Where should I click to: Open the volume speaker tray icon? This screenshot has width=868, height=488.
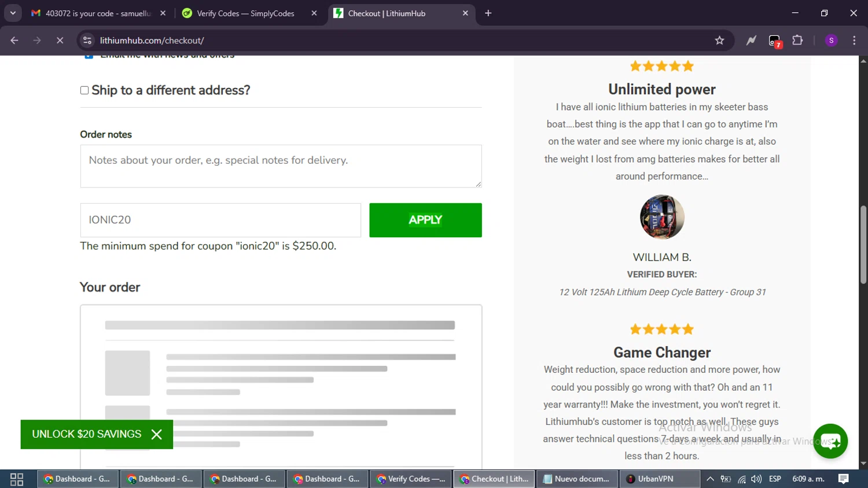pos(756,479)
